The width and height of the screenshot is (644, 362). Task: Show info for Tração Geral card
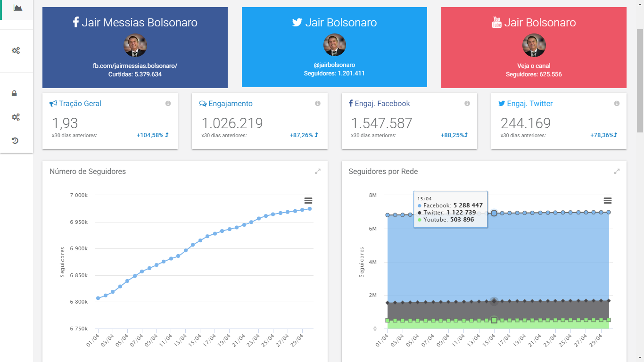(x=168, y=104)
